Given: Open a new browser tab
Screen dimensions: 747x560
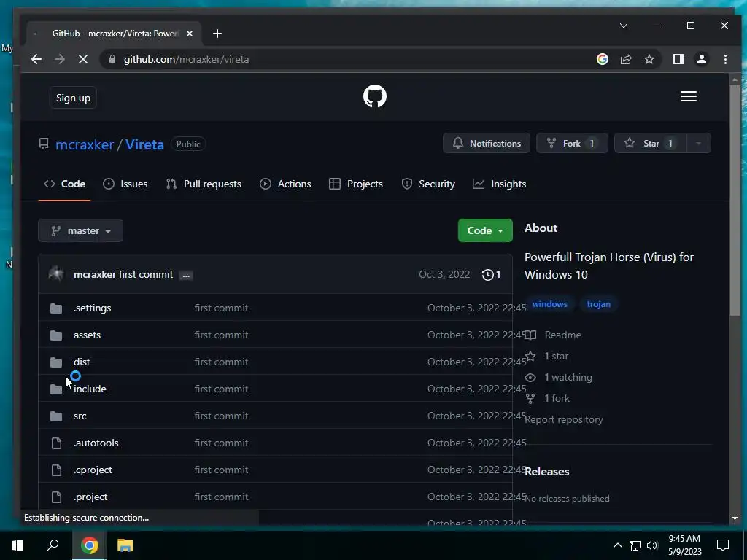Looking at the screenshot, I should point(217,34).
